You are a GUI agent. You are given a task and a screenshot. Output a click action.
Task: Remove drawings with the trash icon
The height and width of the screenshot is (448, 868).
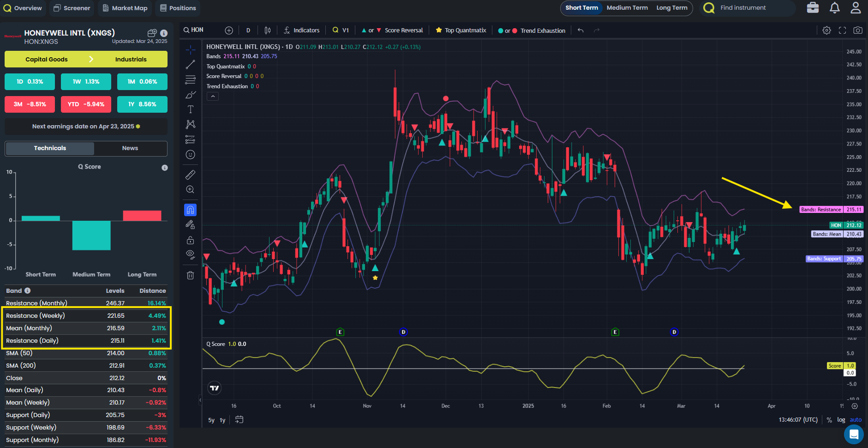190,275
